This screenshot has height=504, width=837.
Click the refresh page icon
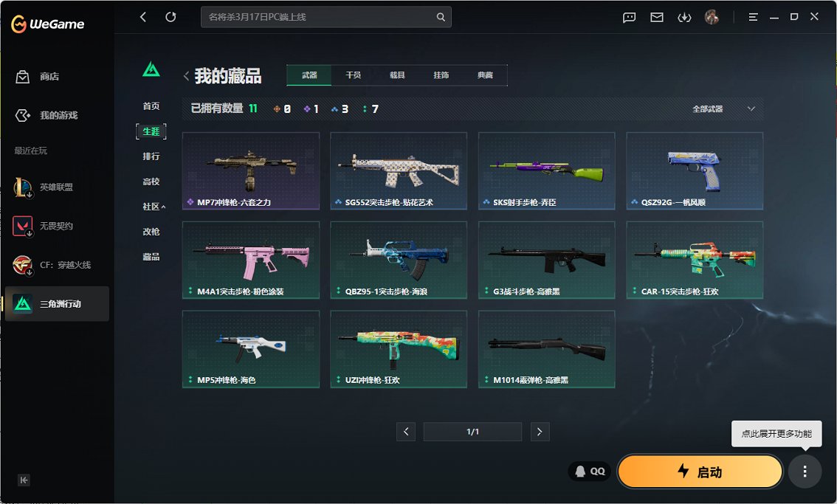[x=170, y=17]
